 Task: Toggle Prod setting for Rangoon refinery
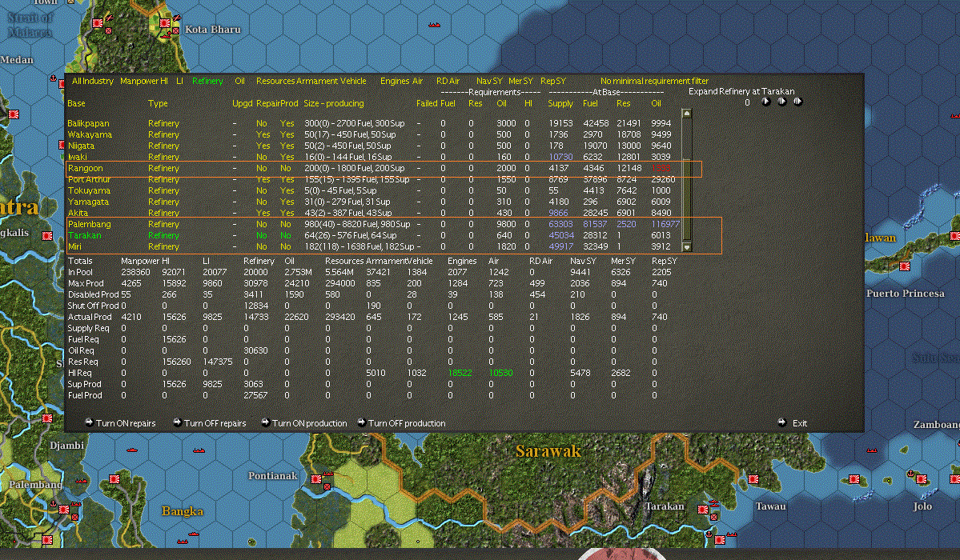tap(285, 168)
